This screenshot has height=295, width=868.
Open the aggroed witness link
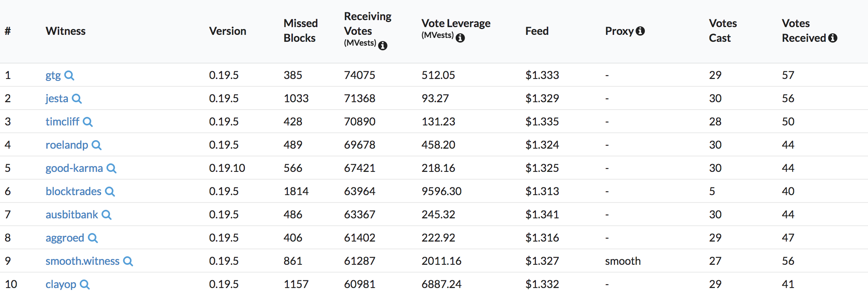click(x=65, y=238)
